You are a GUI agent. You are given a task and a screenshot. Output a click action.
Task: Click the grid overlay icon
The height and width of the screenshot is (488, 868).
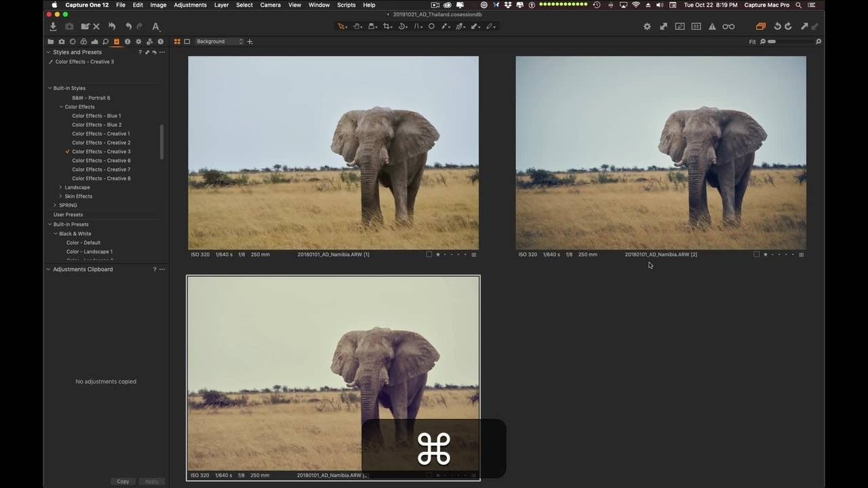(x=696, y=26)
